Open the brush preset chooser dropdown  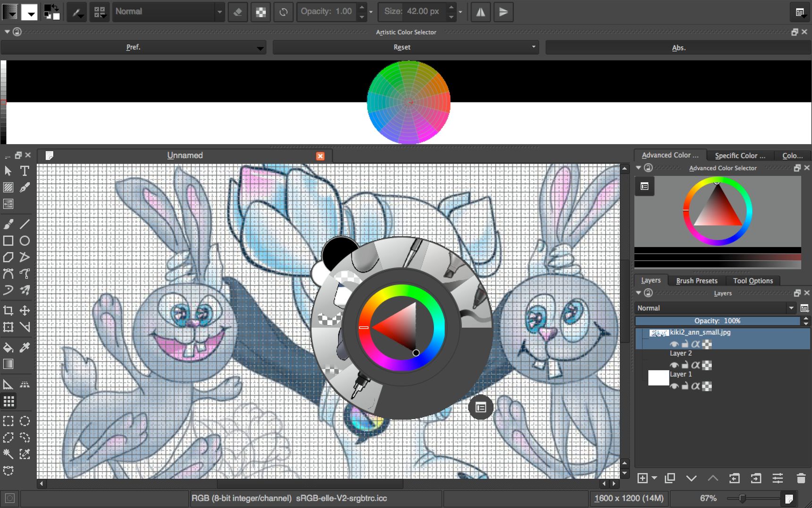[100, 12]
